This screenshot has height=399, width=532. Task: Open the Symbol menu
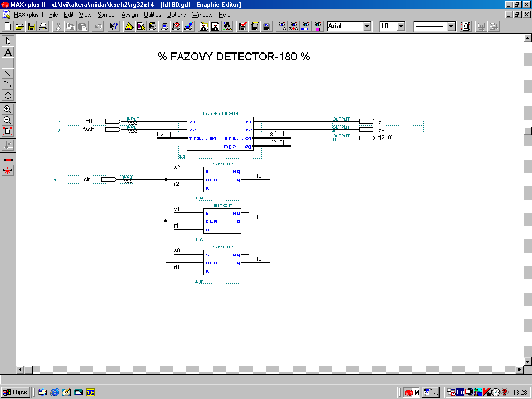pos(107,15)
